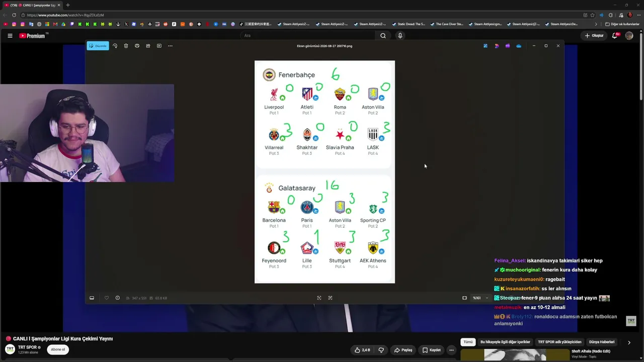644x362 pixels.
Task: Click the Paylaş share button
Action: [x=403, y=350]
